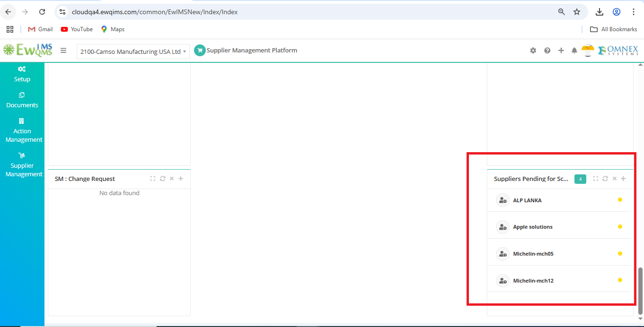The width and height of the screenshot is (644, 327).
Task: Open Documents in the sidebar
Action: click(x=22, y=100)
